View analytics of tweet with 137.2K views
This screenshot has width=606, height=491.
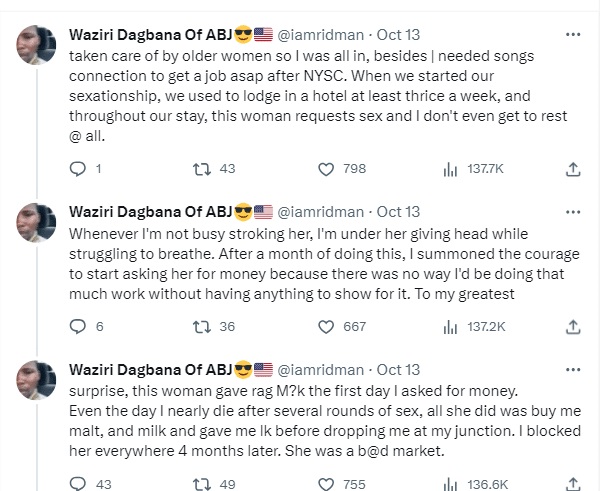450,326
